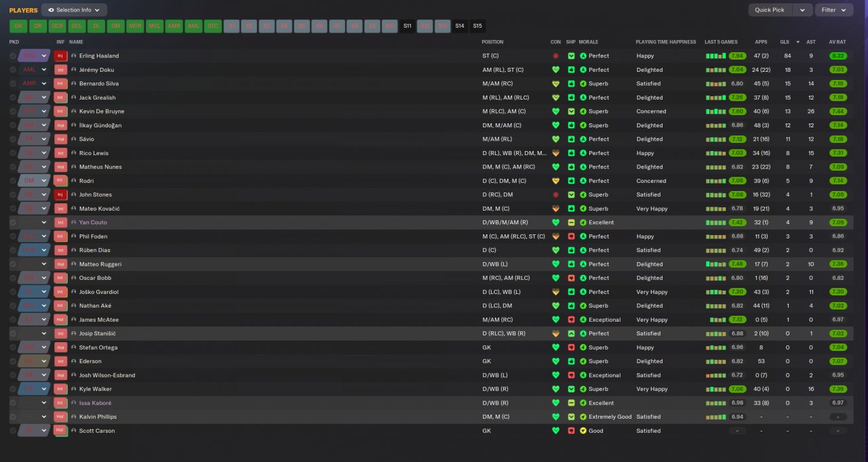Click Issa Kaboré's Int status badge
This screenshot has height=462, width=868.
(60, 403)
